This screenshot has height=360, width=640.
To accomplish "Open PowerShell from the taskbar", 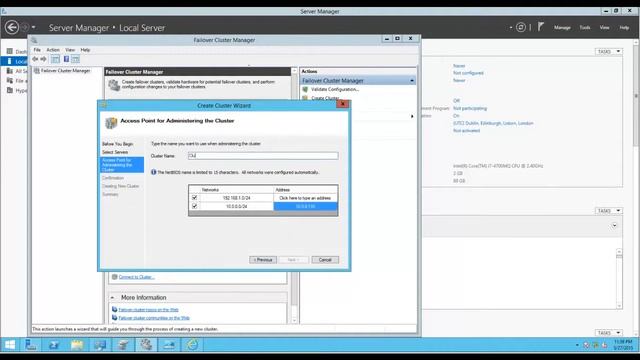I will [54, 345].
